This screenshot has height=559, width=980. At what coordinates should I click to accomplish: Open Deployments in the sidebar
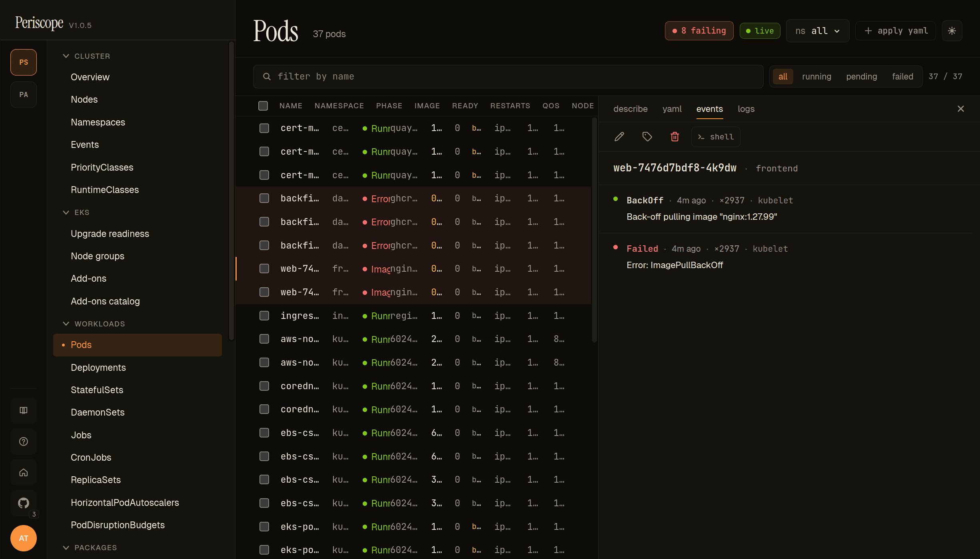pos(138,368)
